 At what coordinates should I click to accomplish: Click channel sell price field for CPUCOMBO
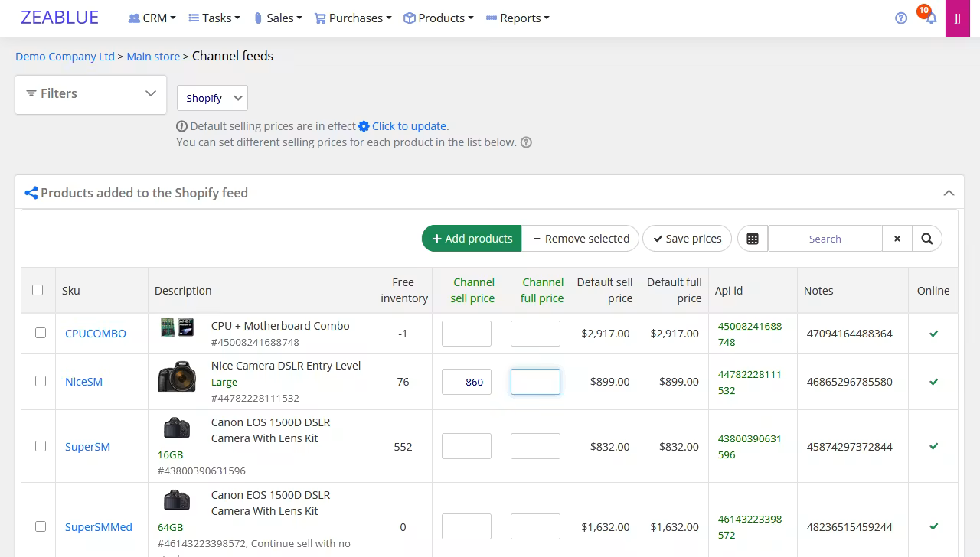coord(466,334)
